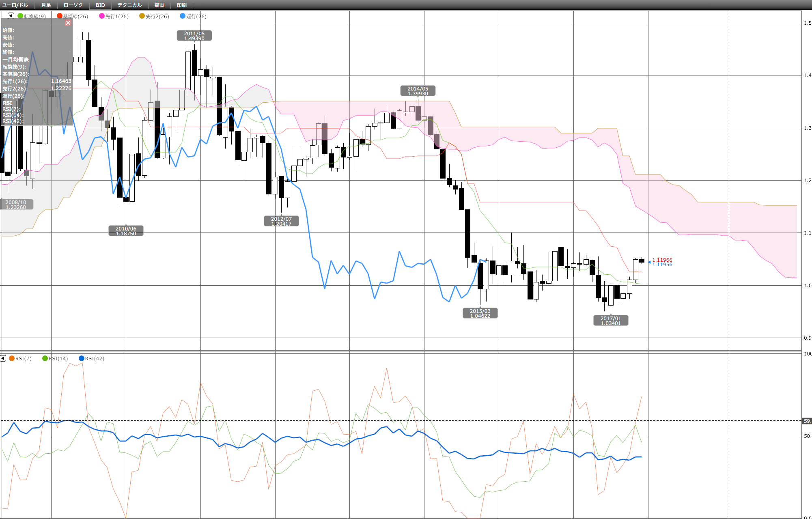This screenshot has height=519, width=812.
Task: Collapse the Ichimoku legend with arrow icon
Action: tap(11, 16)
